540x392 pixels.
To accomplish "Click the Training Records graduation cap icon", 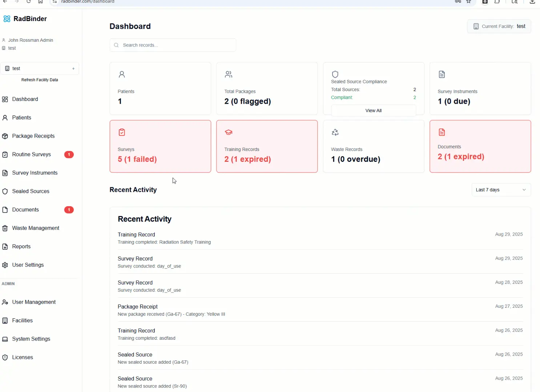I will click(x=229, y=132).
